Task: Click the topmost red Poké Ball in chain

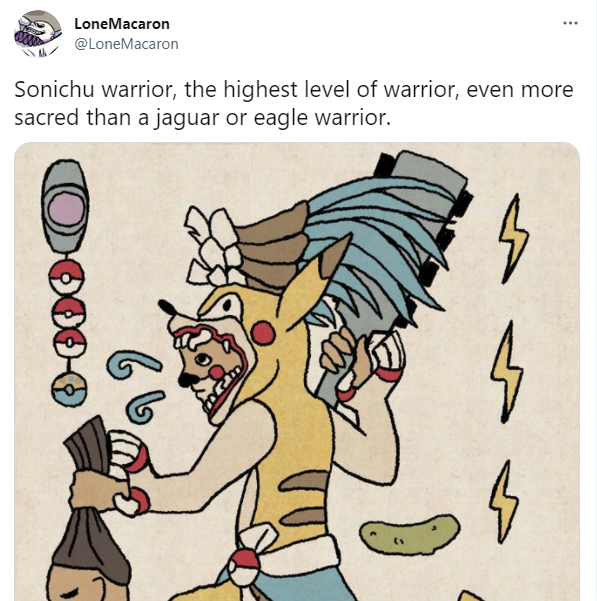Action: (66, 277)
